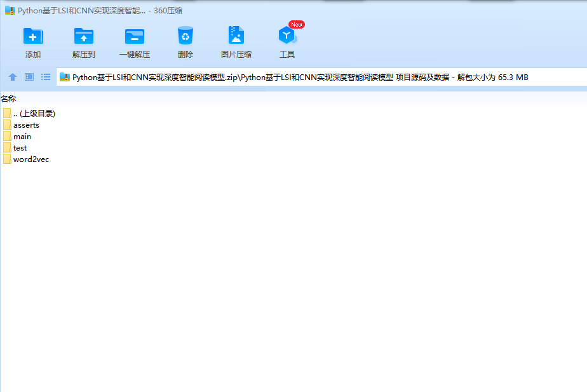
Task: Click the asserts folder icon
Action: pos(7,125)
